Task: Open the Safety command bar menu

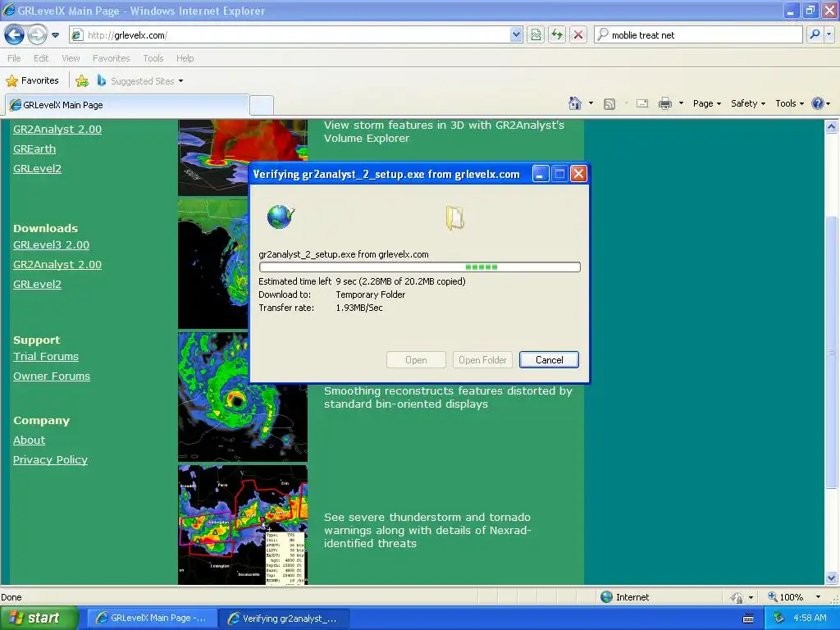Action: tap(748, 103)
